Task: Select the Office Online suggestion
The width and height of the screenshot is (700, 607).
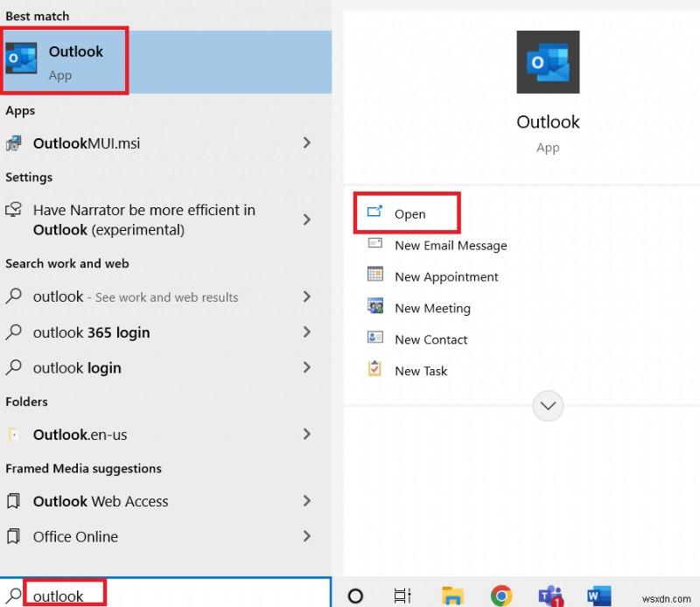Action: coord(74,537)
